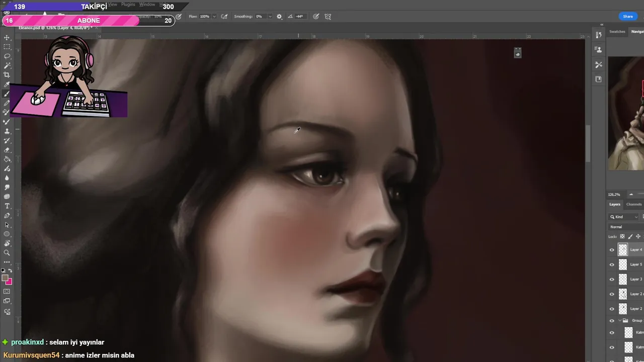The height and width of the screenshot is (362, 644).
Task: Click the collapsed panel icon showing a stamp
Action: (x=598, y=49)
